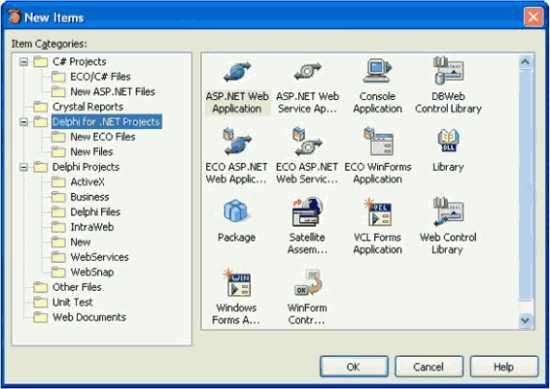Select the Library DLL icon

(x=448, y=141)
